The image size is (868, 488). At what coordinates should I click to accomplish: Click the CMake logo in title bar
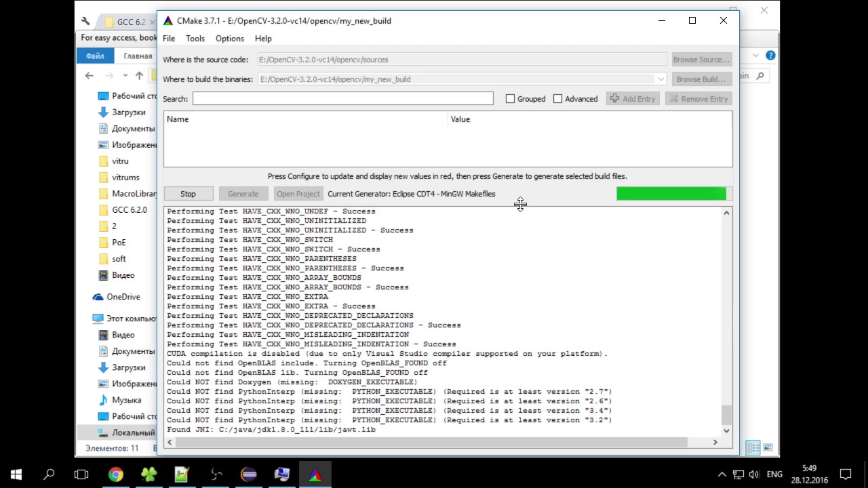click(x=168, y=21)
